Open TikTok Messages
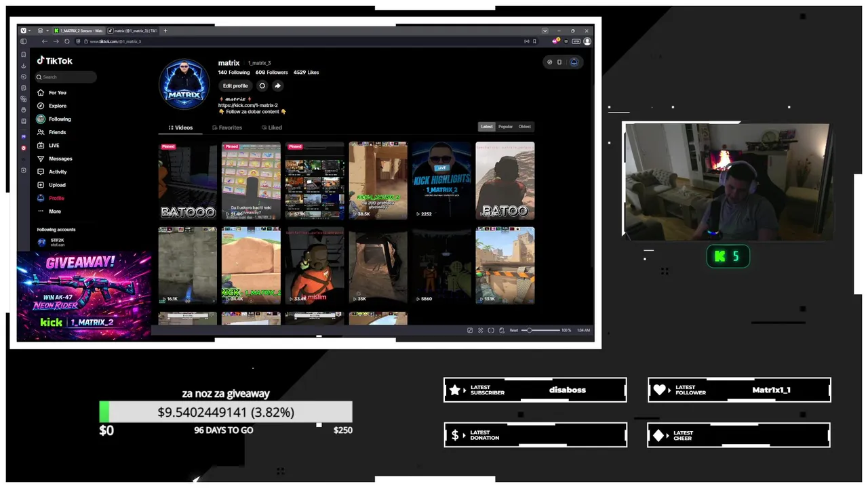 [55, 159]
